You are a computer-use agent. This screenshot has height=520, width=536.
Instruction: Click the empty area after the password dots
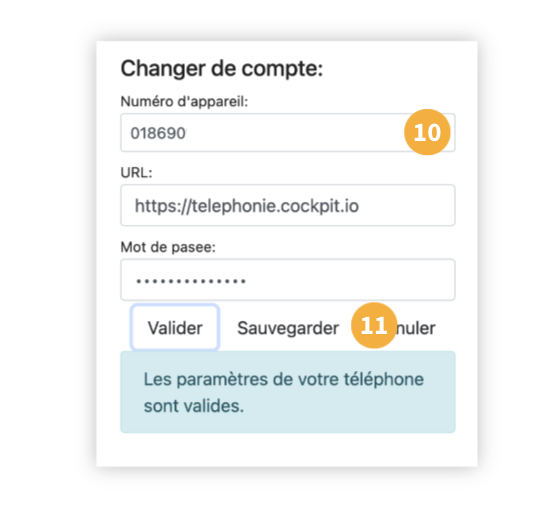pyautogui.click(x=350, y=280)
